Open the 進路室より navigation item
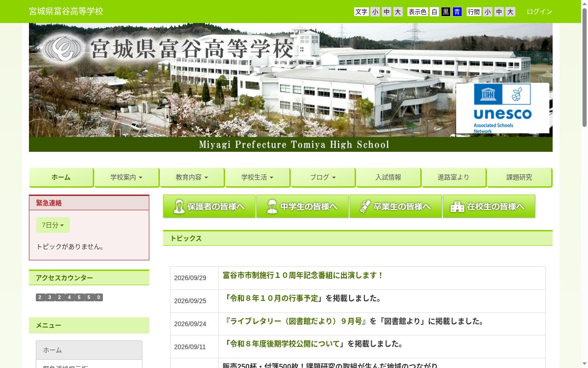 coord(454,177)
